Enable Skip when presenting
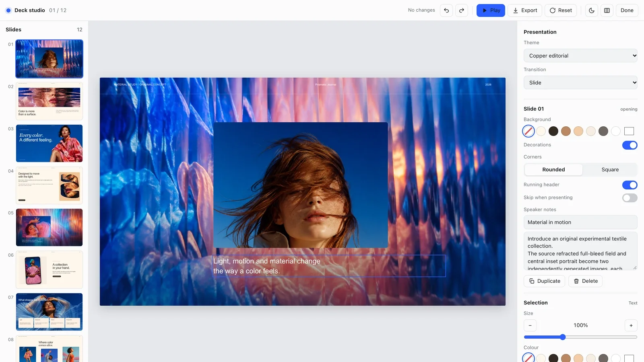Screen dimensions: 644x362 pos(630,198)
